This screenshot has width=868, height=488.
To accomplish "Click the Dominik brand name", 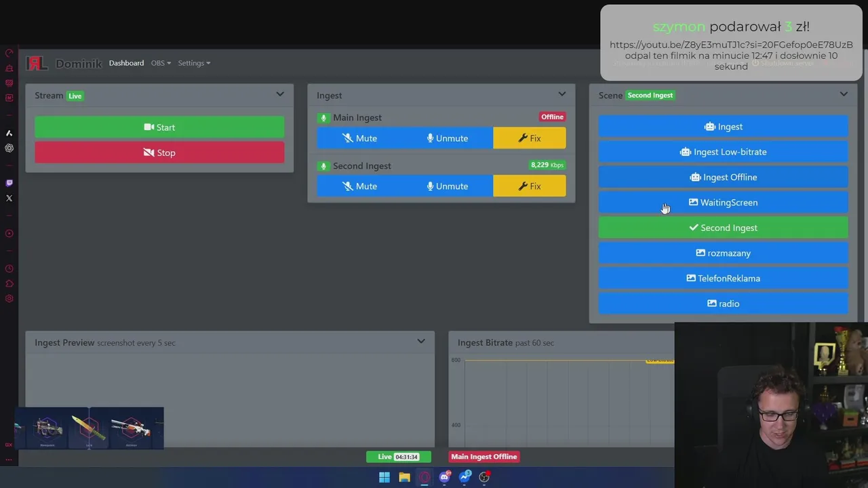I will pyautogui.click(x=79, y=64).
